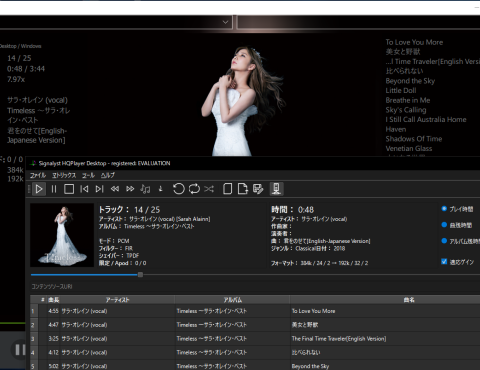Sort by the アーティスト column header

(x=117, y=300)
